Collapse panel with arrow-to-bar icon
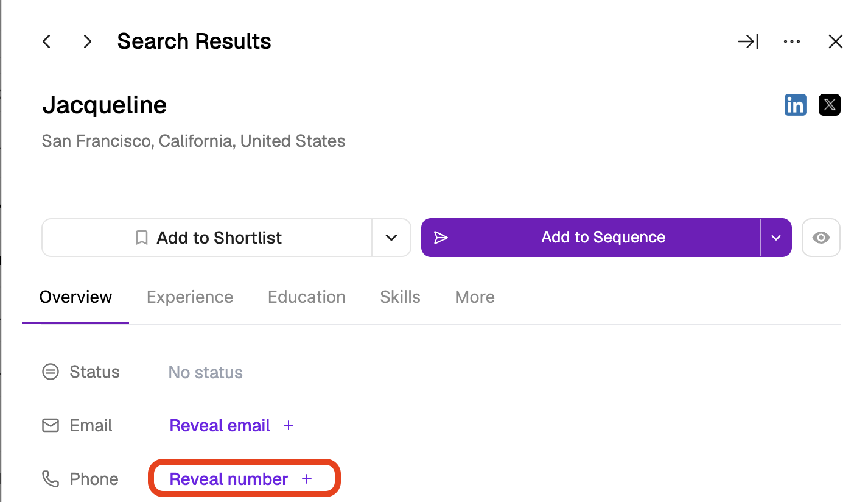Image resolution: width=868 pixels, height=502 pixels. click(748, 41)
